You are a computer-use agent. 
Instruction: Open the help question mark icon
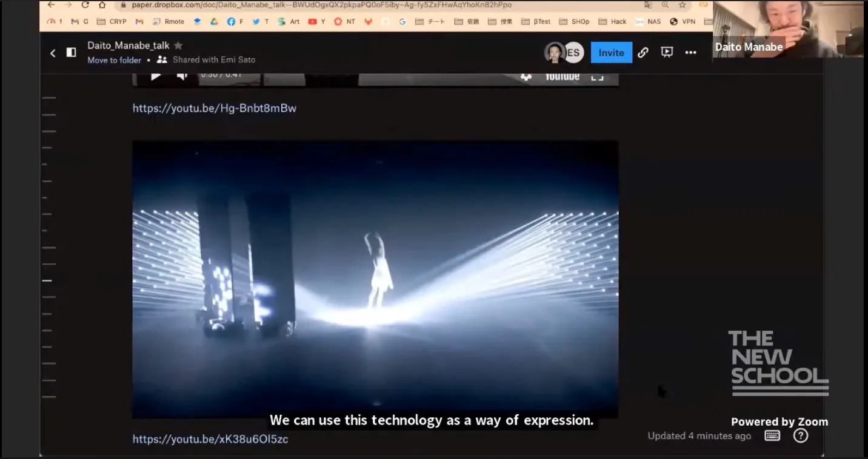[x=801, y=436]
